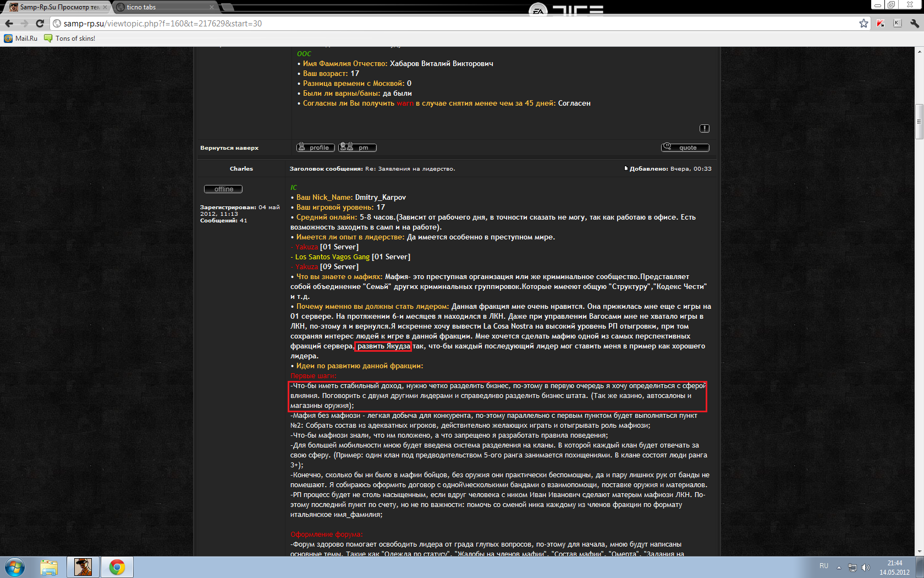Change the RU input language indicator
Viewport: 924px width, 578px height.
tap(823, 566)
